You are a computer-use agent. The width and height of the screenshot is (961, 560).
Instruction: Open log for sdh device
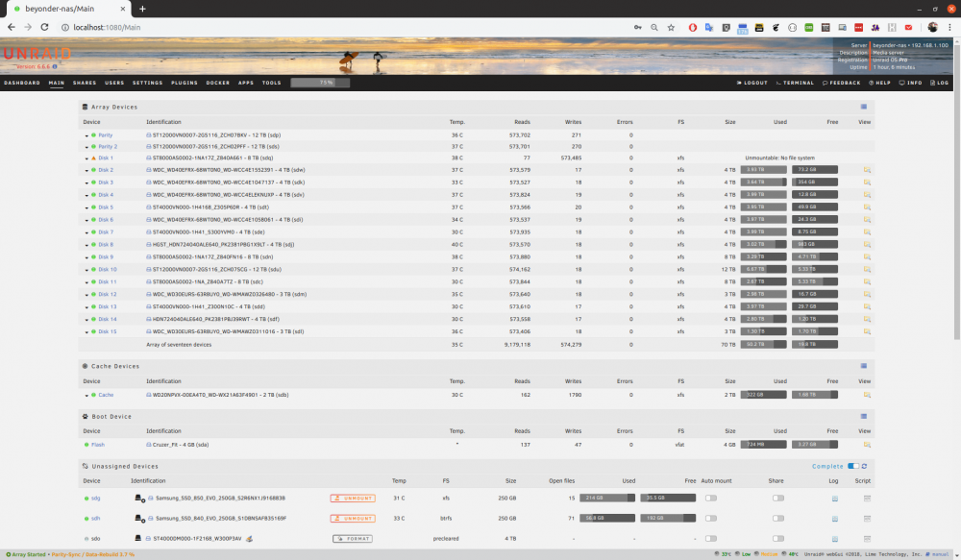pos(835,519)
